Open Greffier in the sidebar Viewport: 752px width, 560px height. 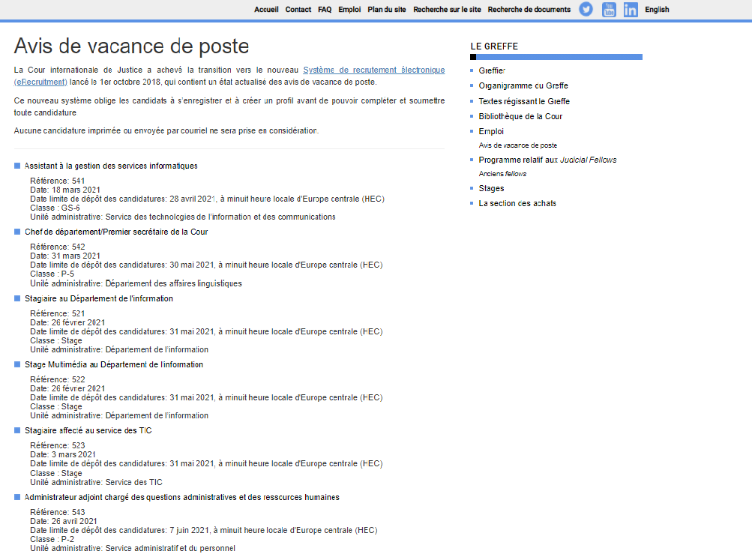[x=492, y=70]
